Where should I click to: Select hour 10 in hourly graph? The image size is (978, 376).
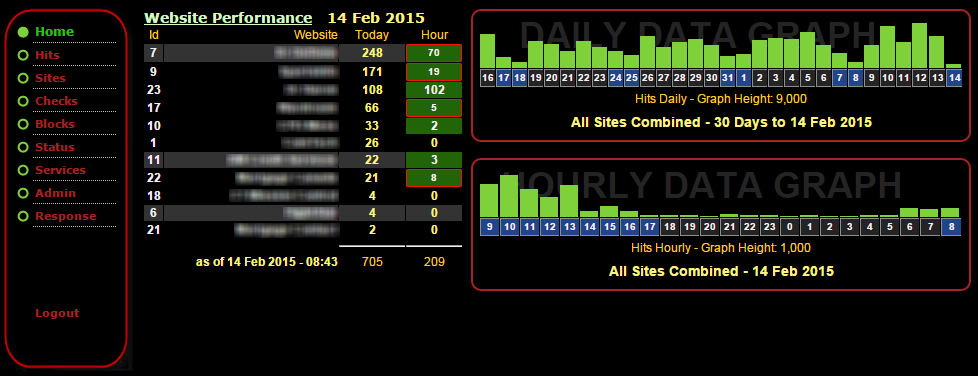pyautogui.click(x=510, y=227)
